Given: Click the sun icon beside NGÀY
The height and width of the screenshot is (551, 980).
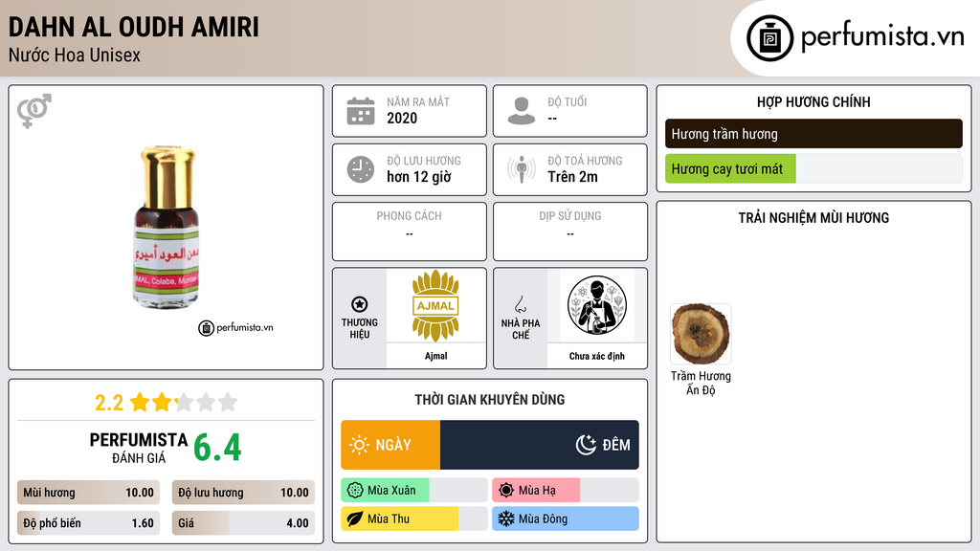Looking at the screenshot, I should tap(359, 445).
